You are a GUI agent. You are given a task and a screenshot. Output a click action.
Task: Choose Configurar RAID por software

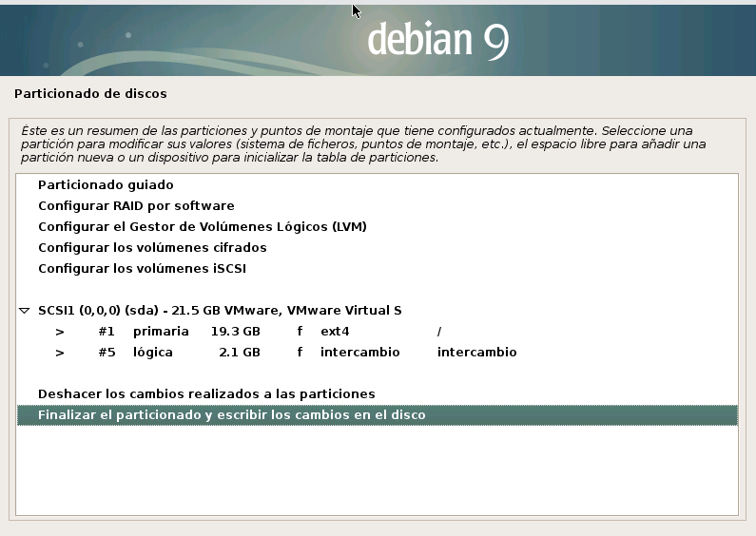pos(378,206)
